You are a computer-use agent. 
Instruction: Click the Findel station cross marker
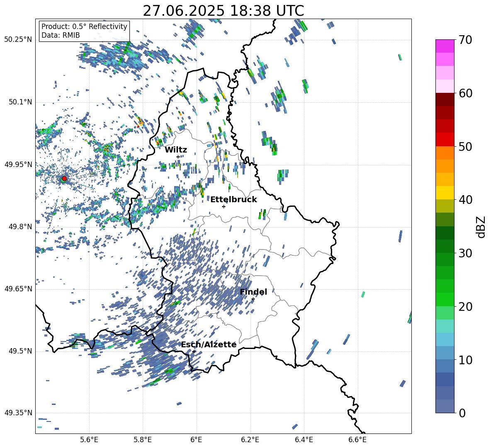coord(253,299)
